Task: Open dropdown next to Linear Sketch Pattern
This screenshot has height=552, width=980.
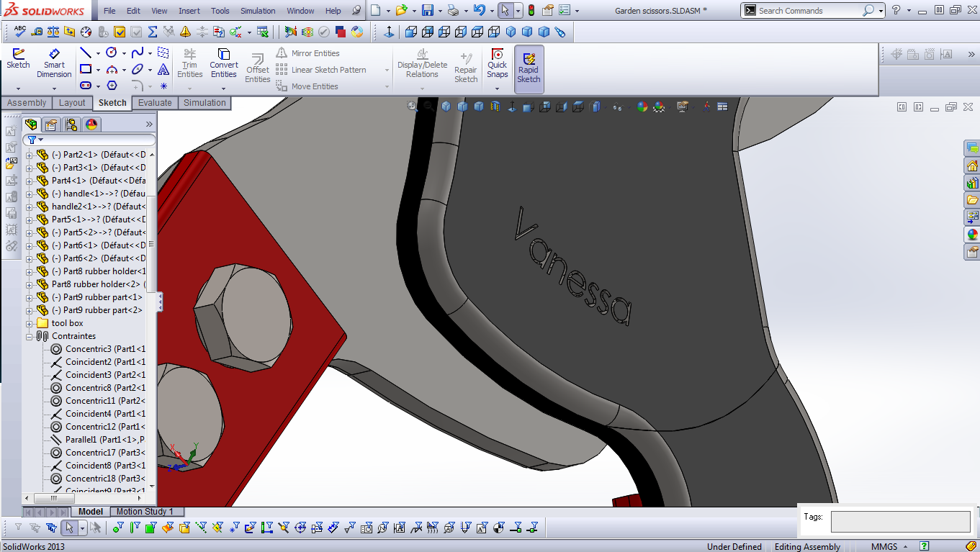Action: pyautogui.click(x=387, y=70)
